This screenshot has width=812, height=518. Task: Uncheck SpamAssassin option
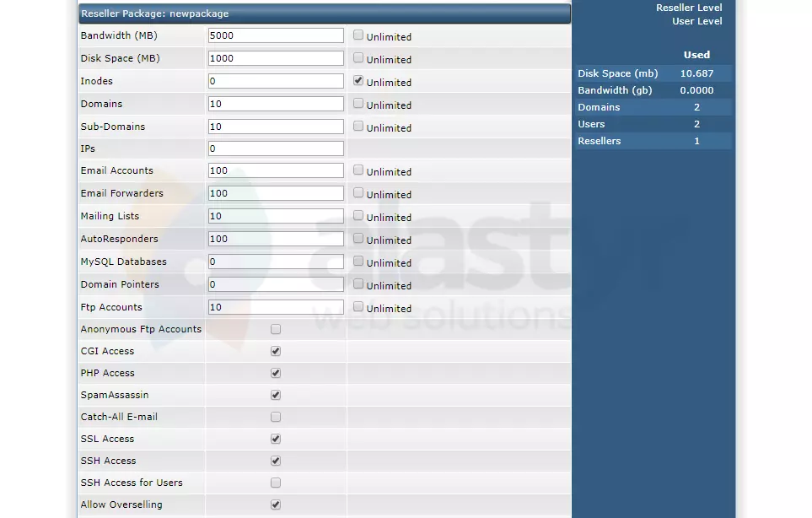pos(276,395)
